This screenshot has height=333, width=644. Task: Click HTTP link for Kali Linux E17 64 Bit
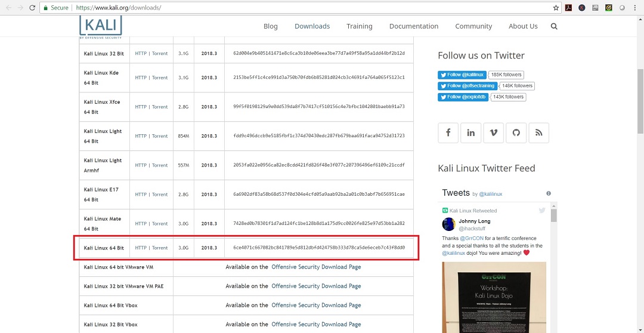tap(141, 195)
